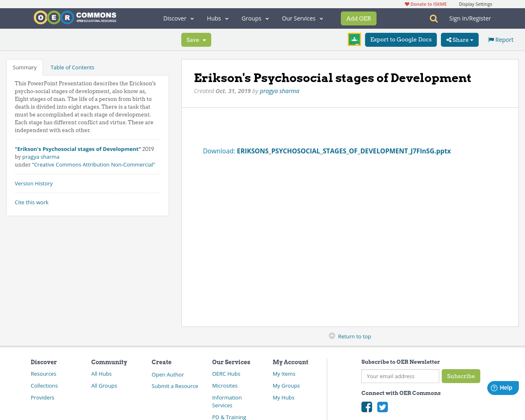Click the Add OER button

coord(358,18)
